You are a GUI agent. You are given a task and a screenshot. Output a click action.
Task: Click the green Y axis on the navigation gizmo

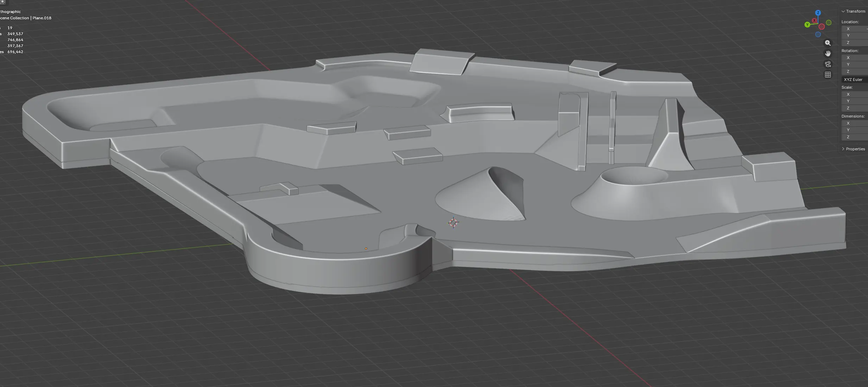pos(807,25)
